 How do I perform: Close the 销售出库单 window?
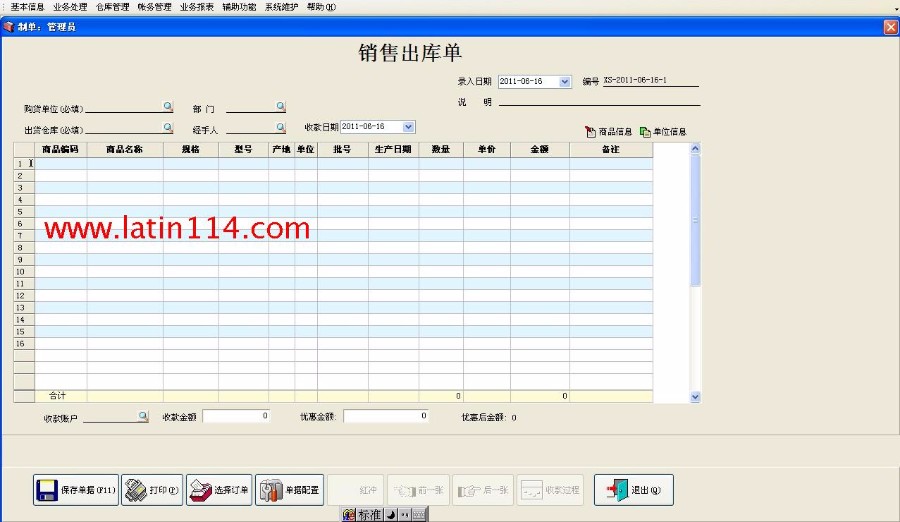(x=890, y=27)
